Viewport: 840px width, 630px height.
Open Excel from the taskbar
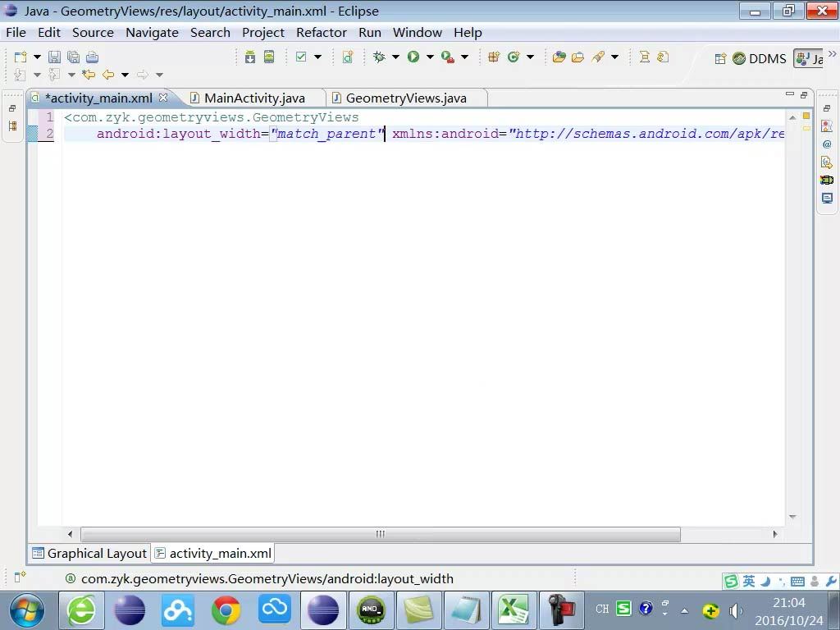(x=514, y=610)
